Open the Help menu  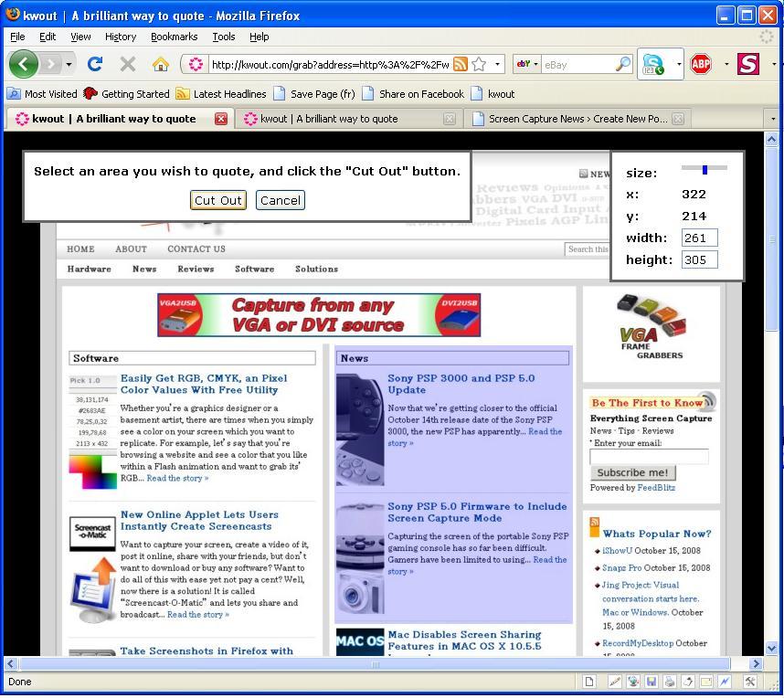(259, 37)
